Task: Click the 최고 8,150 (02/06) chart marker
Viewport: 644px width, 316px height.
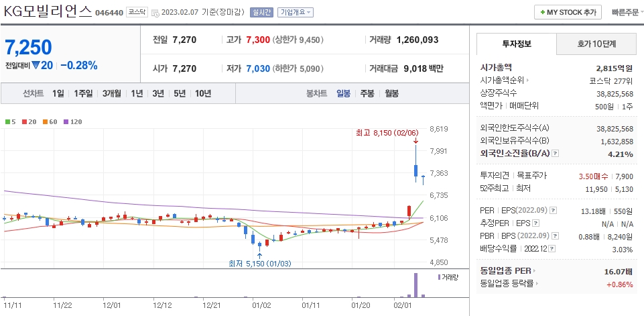Action: coord(387,132)
